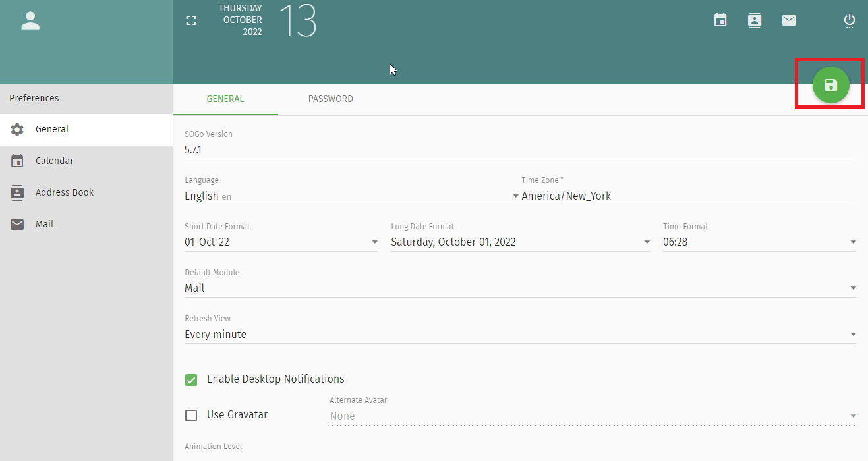Click the Use Gravatar label
This screenshot has height=461, width=868.
click(237, 415)
